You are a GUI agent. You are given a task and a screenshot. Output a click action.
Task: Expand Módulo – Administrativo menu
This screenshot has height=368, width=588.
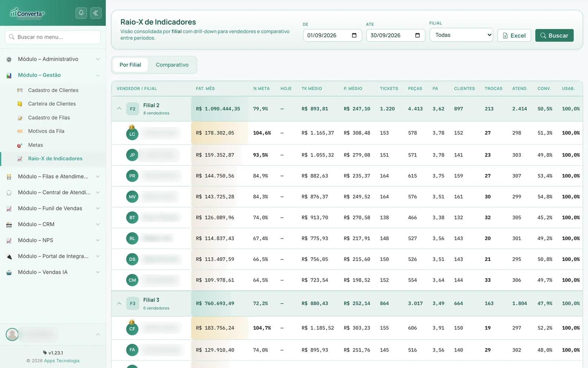coord(53,59)
